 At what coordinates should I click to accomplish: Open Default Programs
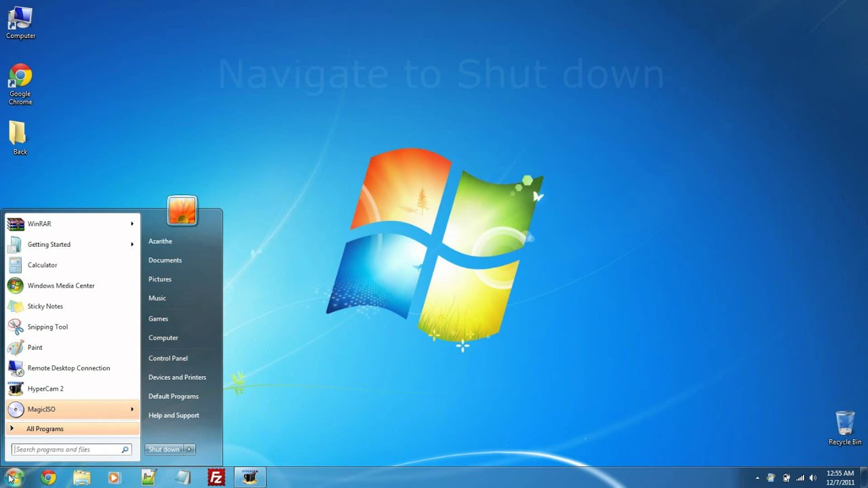pos(174,396)
